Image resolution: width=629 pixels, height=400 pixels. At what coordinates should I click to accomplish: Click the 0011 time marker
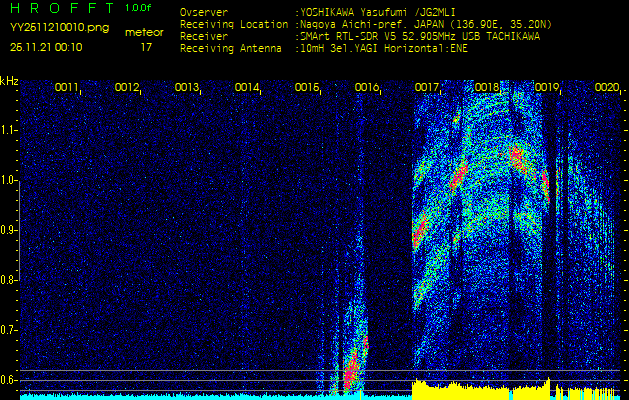point(66,87)
